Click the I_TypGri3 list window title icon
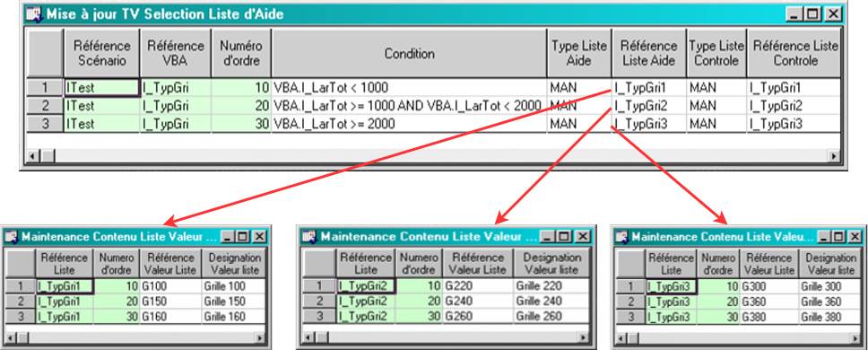This screenshot has width=868, height=350. pos(623,237)
